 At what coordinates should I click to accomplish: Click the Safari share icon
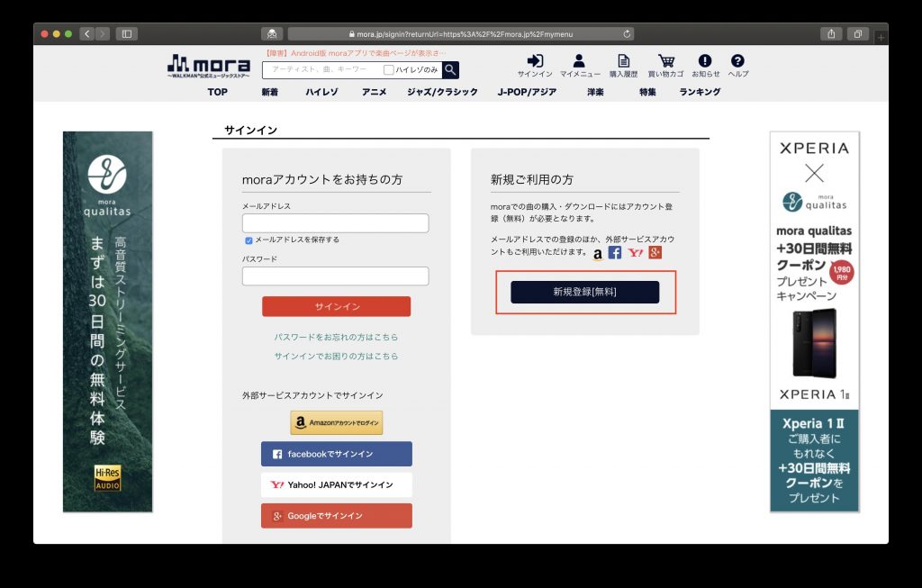(831, 34)
